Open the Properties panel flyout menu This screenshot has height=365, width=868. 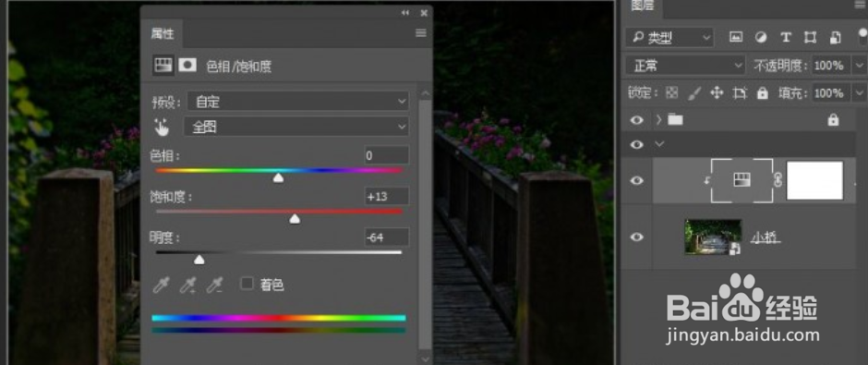point(421,33)
